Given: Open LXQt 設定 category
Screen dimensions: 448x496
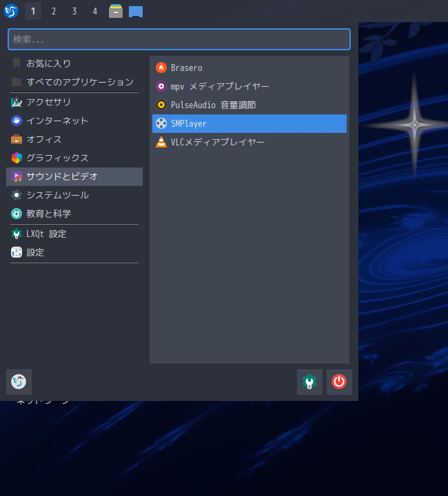Looking at the screenshot, I should pos(74,234).
